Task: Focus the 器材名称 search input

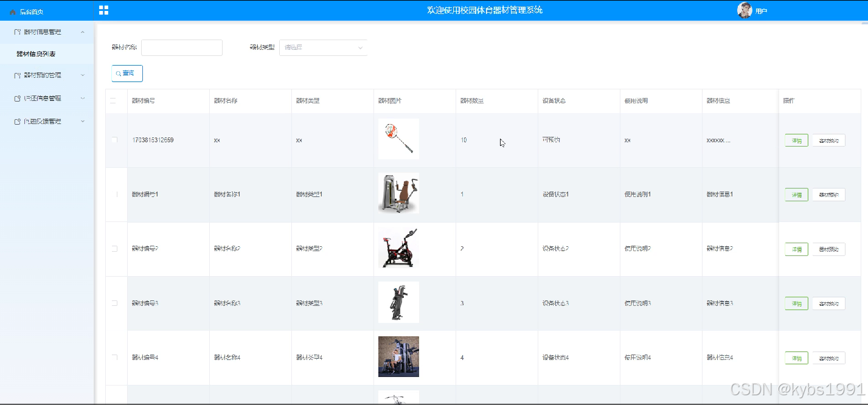Action: [182, 47]
